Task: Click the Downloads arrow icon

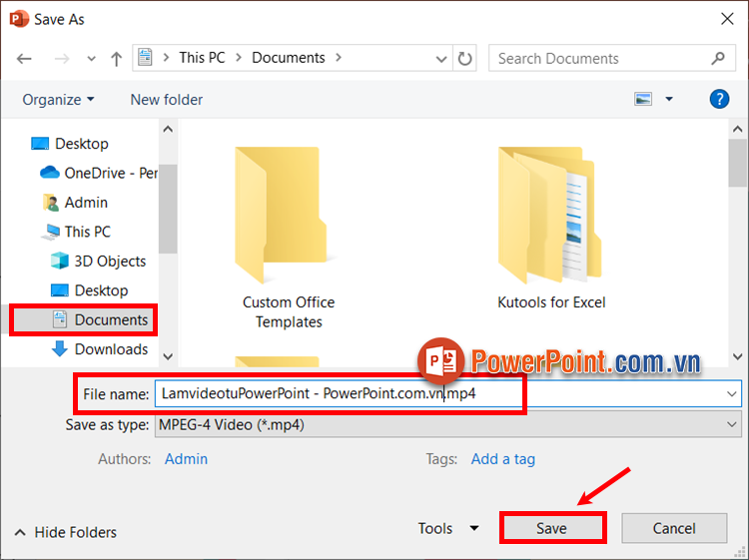Action: [x=60, y=349]
